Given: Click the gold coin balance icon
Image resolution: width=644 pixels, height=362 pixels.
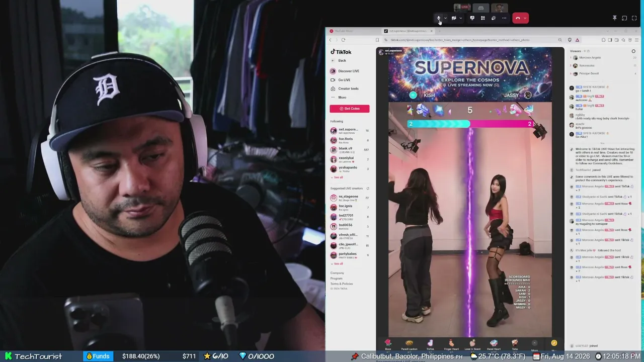Looking at the screenshot, I should (554, 343).
